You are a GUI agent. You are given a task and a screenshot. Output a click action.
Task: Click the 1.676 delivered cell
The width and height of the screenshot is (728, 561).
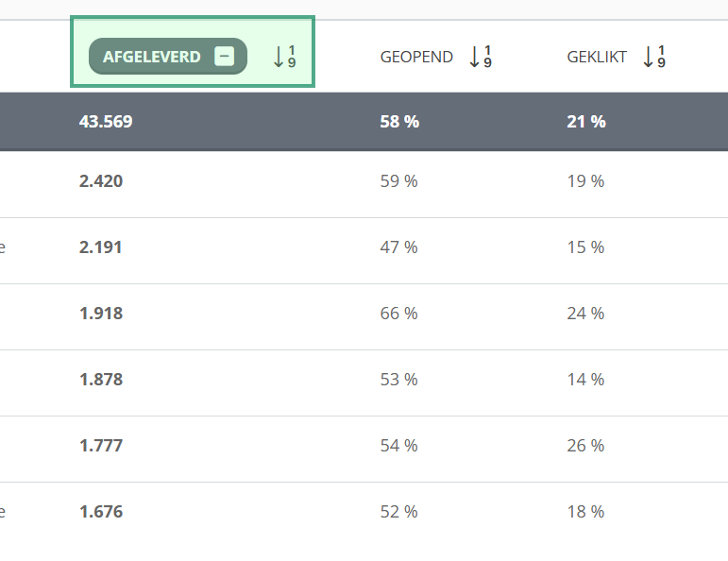click(101, 512)
